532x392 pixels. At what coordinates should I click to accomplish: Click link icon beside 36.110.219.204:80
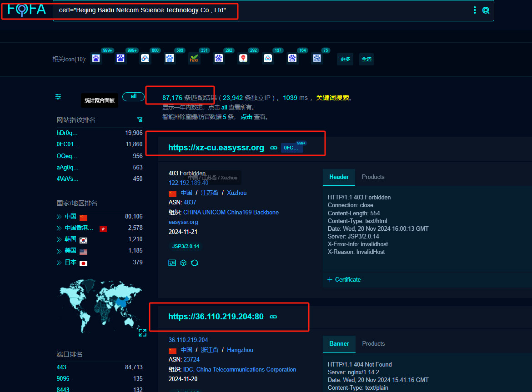pyautogui.click(x=273, y=317)
